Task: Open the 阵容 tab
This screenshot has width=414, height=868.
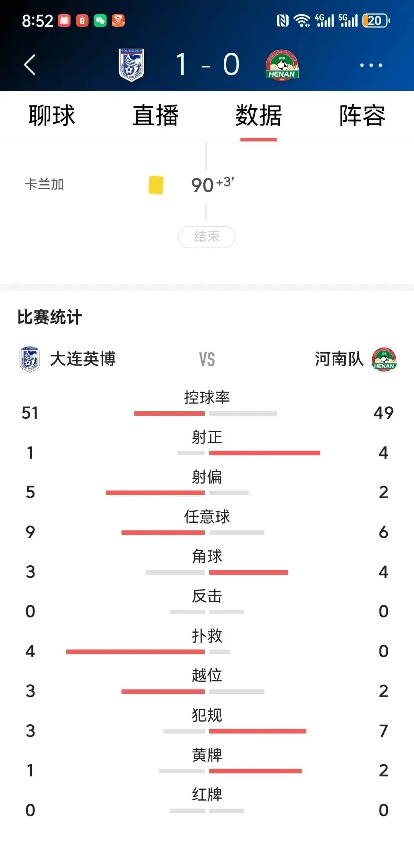Action: click(x=362, y=115)
